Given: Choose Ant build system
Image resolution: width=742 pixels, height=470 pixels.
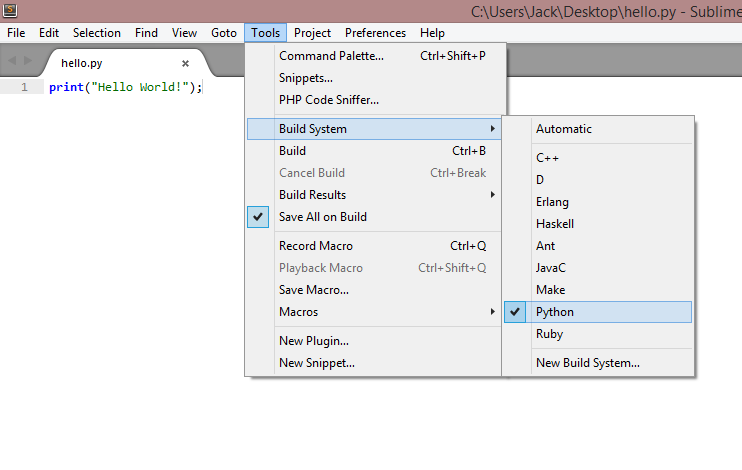Looking at the screenshot, I should (598, 246).
